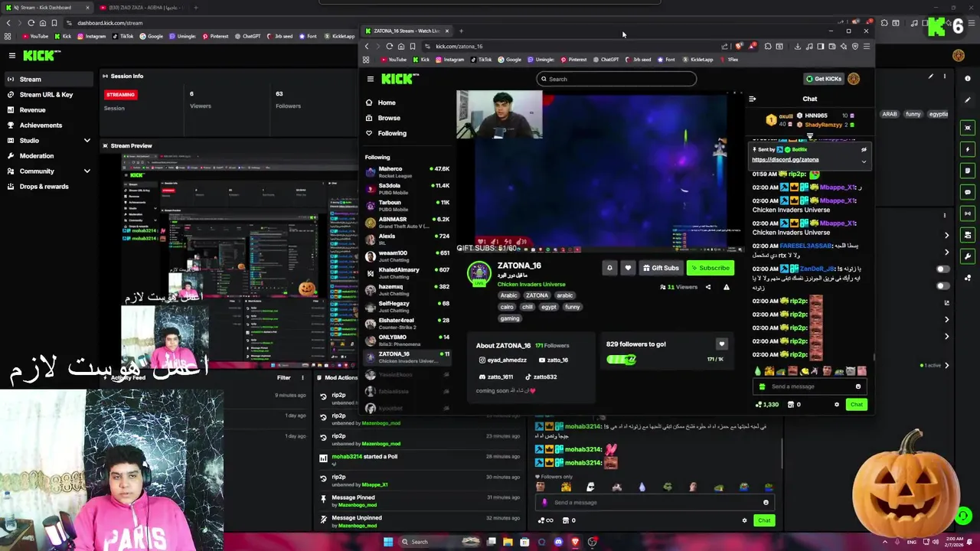Open Browse in front Kick sidebar

coord(383,118)
